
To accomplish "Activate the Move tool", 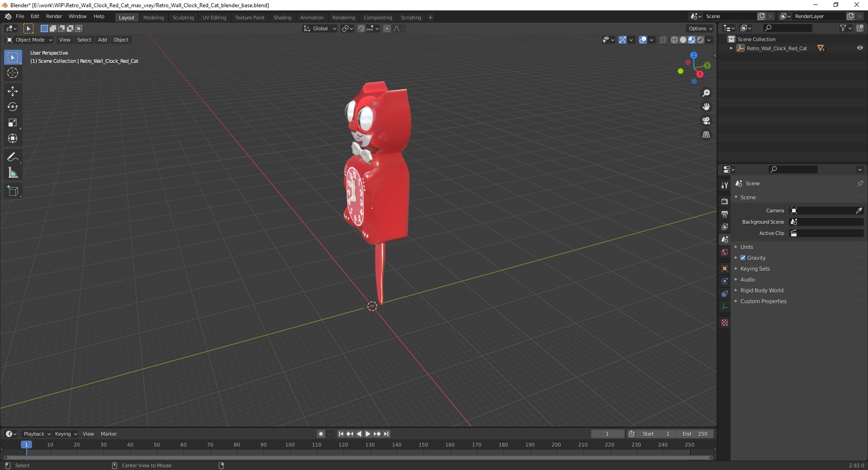I will click(13, 91).
